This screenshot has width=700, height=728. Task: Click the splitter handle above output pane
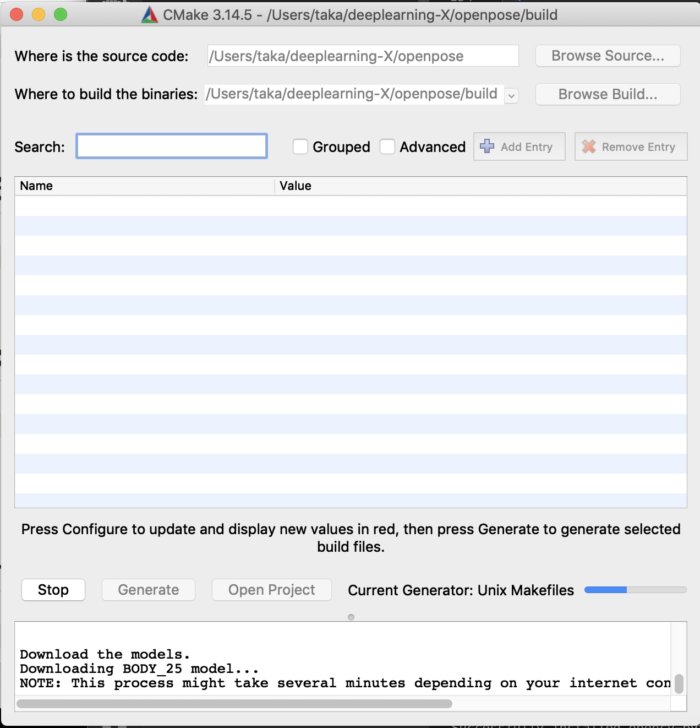pyautogui.click(x=351, y=617)
